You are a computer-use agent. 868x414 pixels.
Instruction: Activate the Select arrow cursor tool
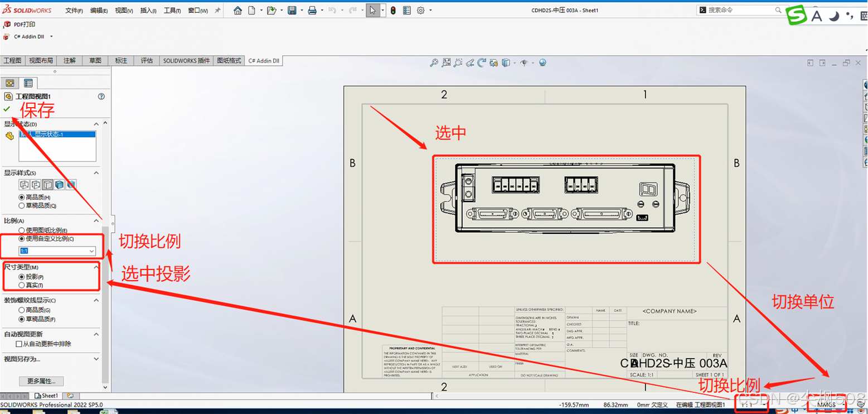coord(373,11)
